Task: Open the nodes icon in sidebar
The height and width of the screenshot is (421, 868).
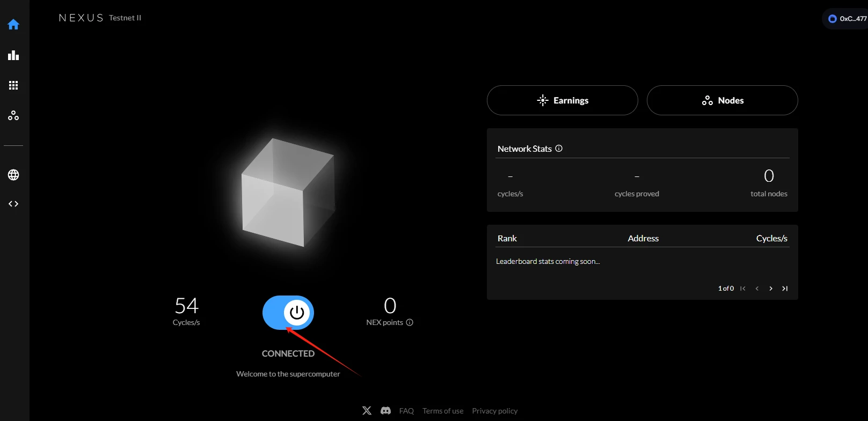Action: 13,115
